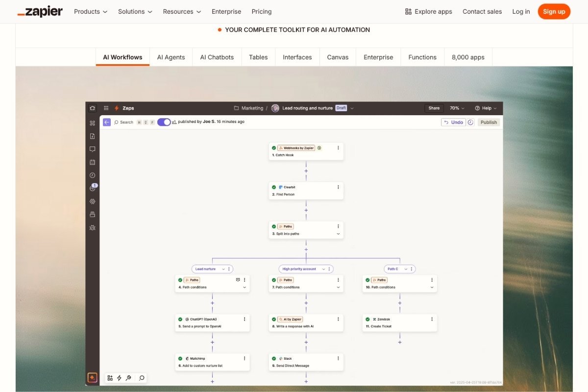Click the magnifier icon in bottom toolbar
The height and width of the screenshot is (392, 588).
click(x=142, y=378)
